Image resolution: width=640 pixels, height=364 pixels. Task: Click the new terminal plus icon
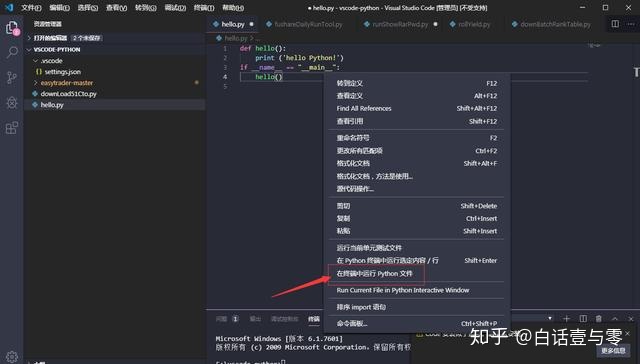coord(566,318)
